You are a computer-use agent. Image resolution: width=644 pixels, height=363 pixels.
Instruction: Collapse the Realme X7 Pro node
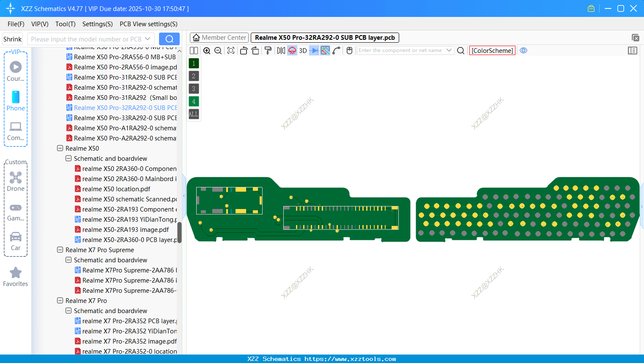pyautogui.click(x=60, y=300)
